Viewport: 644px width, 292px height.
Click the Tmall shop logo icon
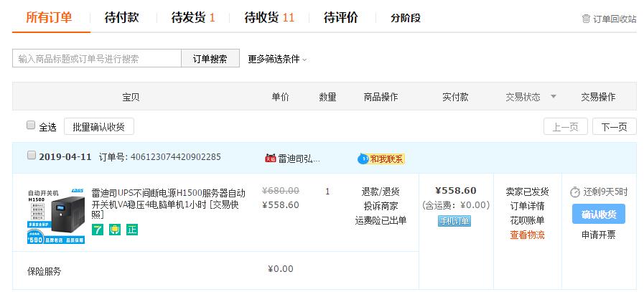click(270, 158)
